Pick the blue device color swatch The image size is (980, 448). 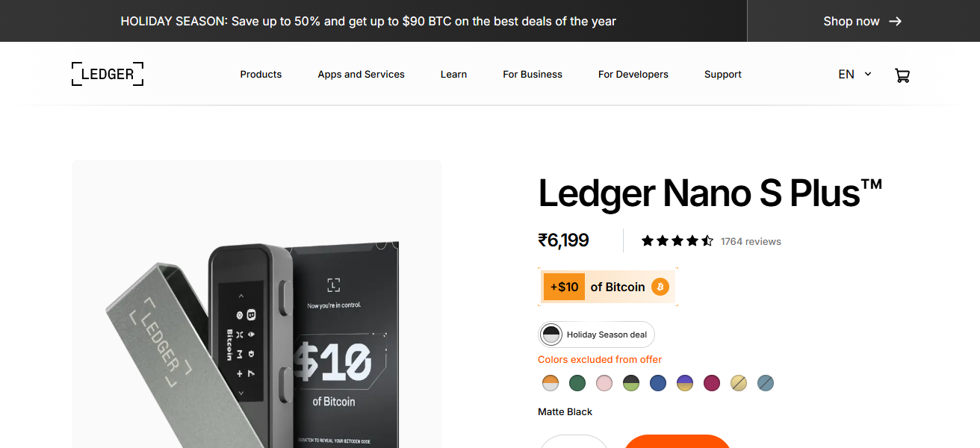tap(657, 382)
